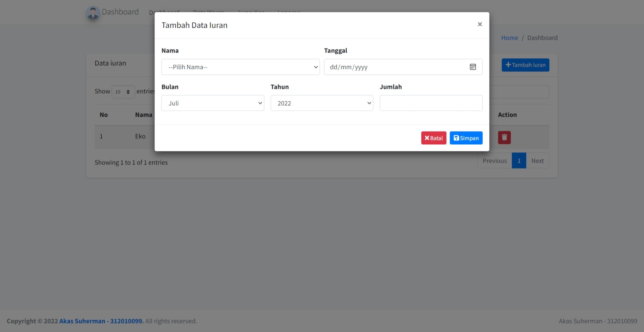Click the trash icon to delete Eko
Image resolution: width=644 pixels, height=332 pixels.
pyautogui.click(x=504, y=137)
